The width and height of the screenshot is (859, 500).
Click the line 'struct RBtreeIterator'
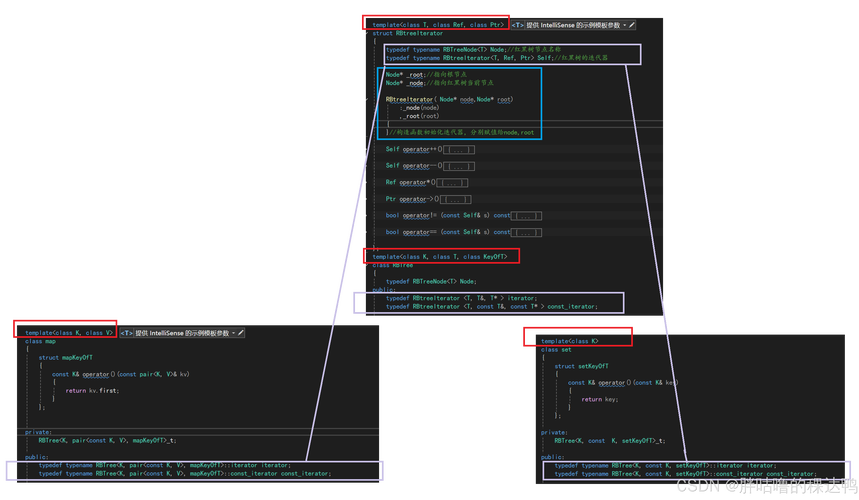click(x=408, y=33)
